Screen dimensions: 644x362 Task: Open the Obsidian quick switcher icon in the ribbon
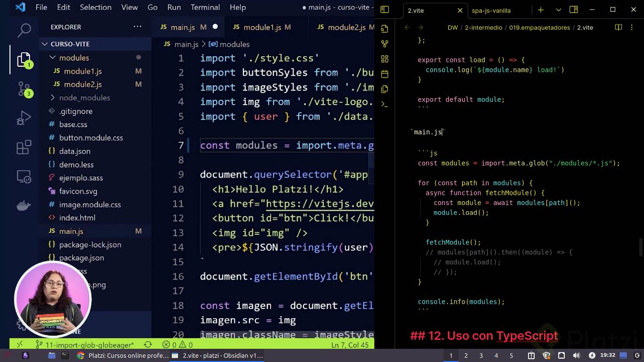[x=385, y=29]
